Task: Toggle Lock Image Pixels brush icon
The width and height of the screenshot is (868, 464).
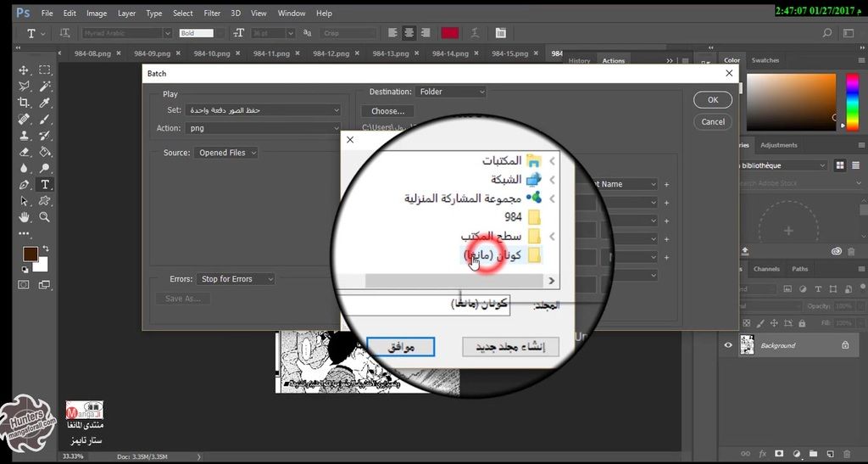Action: pos(760,323)
